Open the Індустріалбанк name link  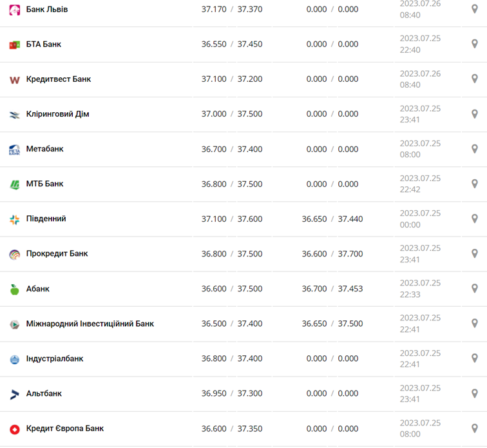pyautogui.click(x=55, y=358)
